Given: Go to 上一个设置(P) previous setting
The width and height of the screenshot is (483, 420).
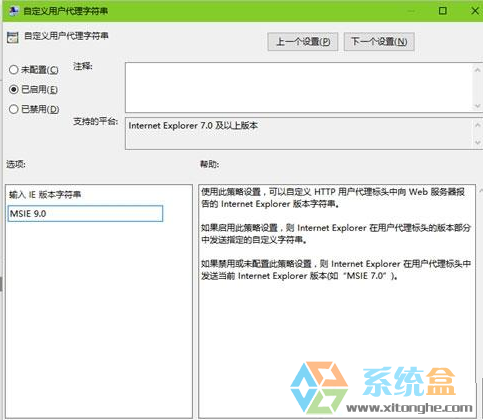Looking at the screenshot, I should (303, 42).
